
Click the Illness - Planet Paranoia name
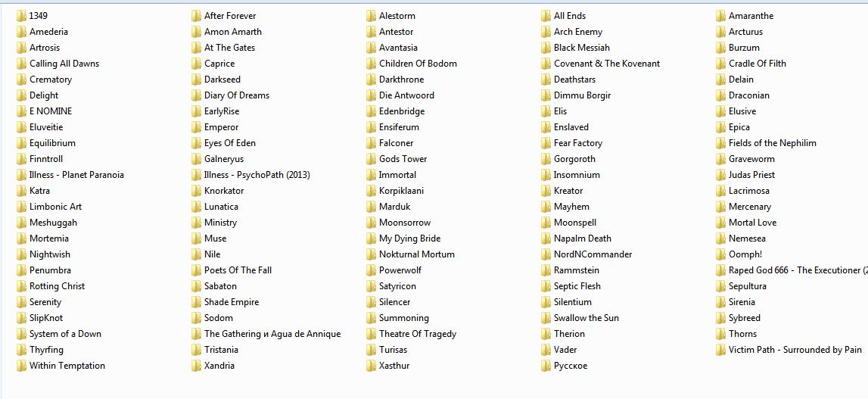click(77, 175)
